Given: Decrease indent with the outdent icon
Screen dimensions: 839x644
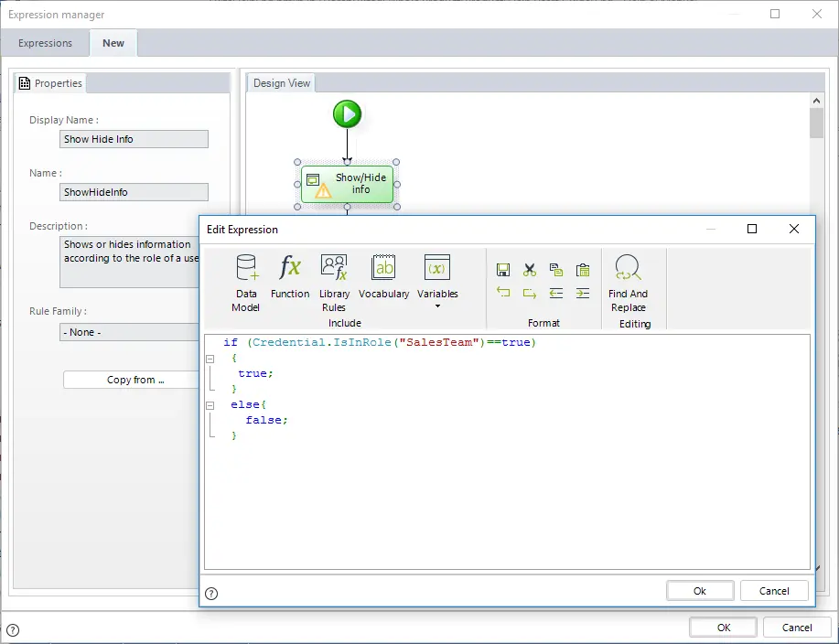Looking at the screenshot, I should [556, 293].
